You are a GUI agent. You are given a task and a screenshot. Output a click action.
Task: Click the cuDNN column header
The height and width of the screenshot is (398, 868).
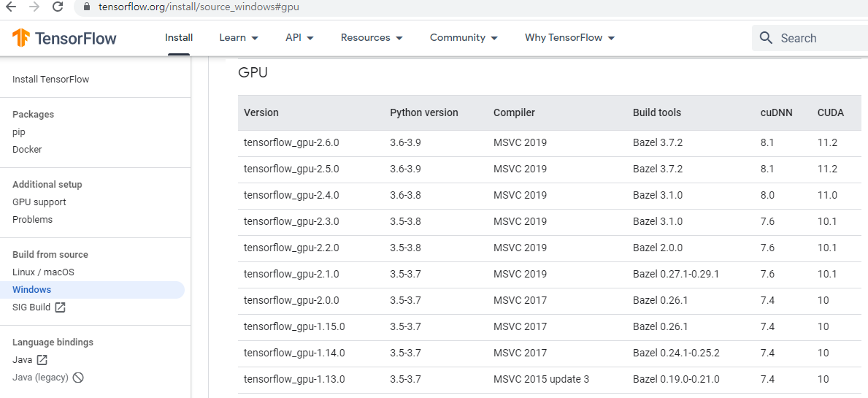pos(777,112)
